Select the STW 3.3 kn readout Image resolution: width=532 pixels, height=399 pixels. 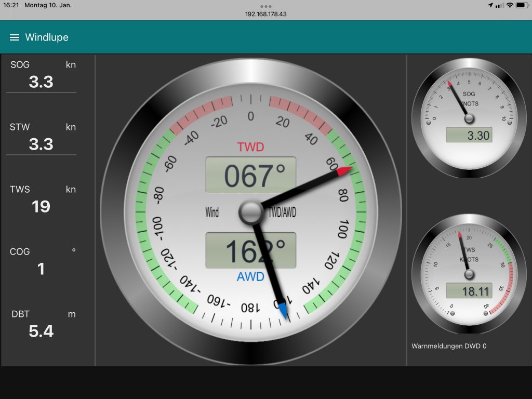pos(41,144)
